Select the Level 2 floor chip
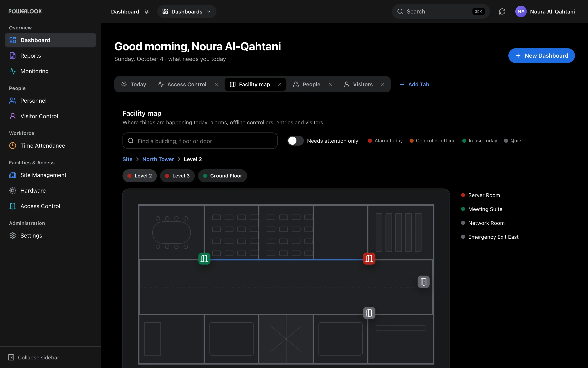Image resolution: width=588 pixels, height=368 pixels. (x=139, y=176)
